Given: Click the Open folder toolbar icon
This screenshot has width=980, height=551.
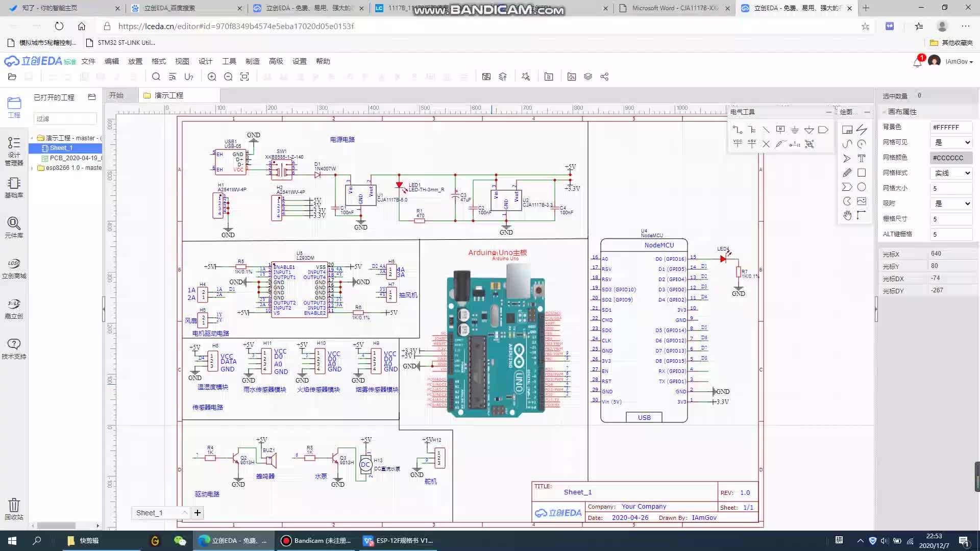Looking at the screenshot, I should pyautogui.click(x=12, y=77).
